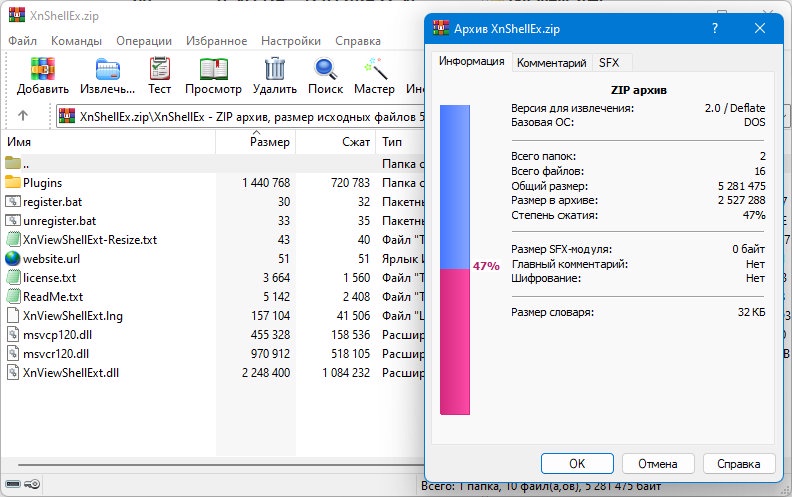Run the Тест archive test icon
Viewport: 792px width, 497px height.
click(160, 68)
